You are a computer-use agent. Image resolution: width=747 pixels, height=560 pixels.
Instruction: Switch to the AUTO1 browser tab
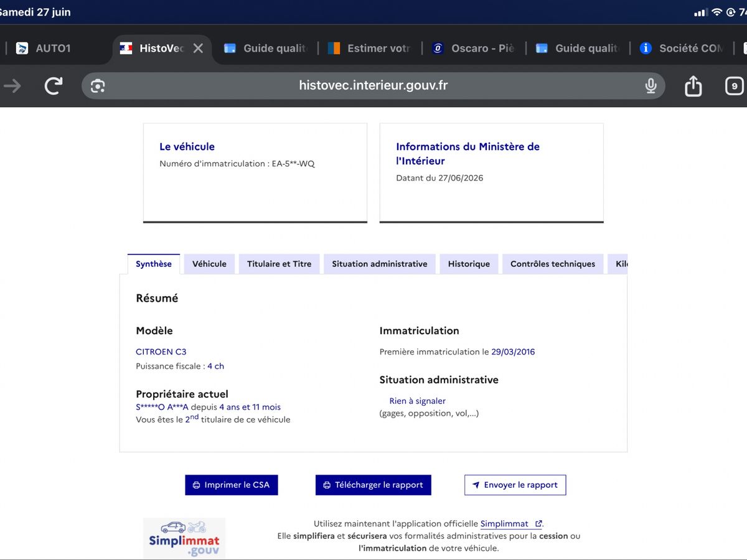(44, 48)
